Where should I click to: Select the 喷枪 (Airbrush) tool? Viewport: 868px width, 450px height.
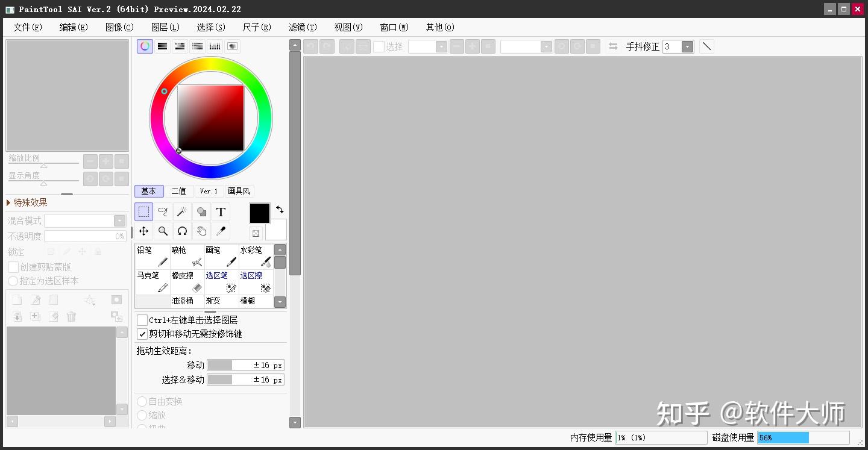[187, 255]
